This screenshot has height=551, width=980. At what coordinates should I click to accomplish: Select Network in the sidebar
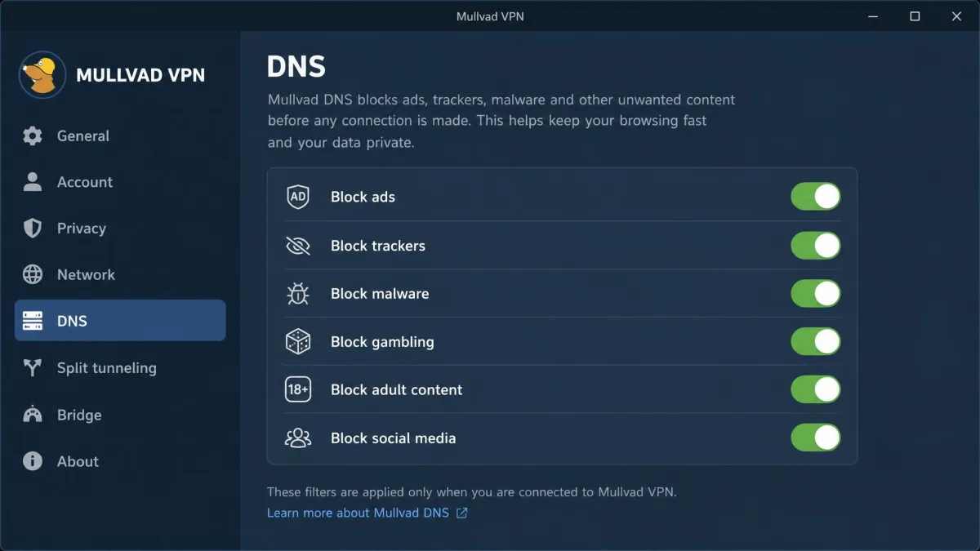pos(120,275)
